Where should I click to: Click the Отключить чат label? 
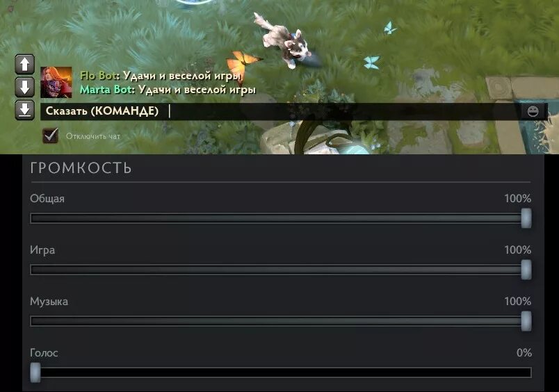pyautogui.click(x=93, y=136)
